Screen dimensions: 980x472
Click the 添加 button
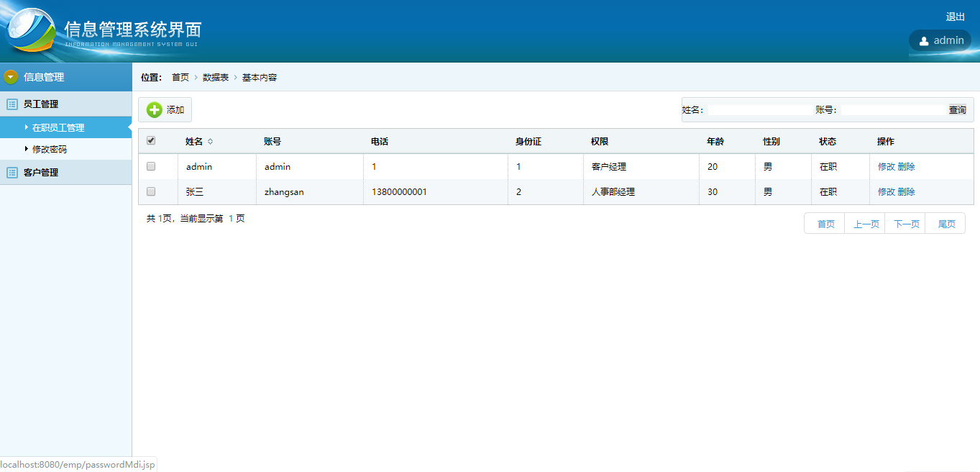(x=165, y=110)
